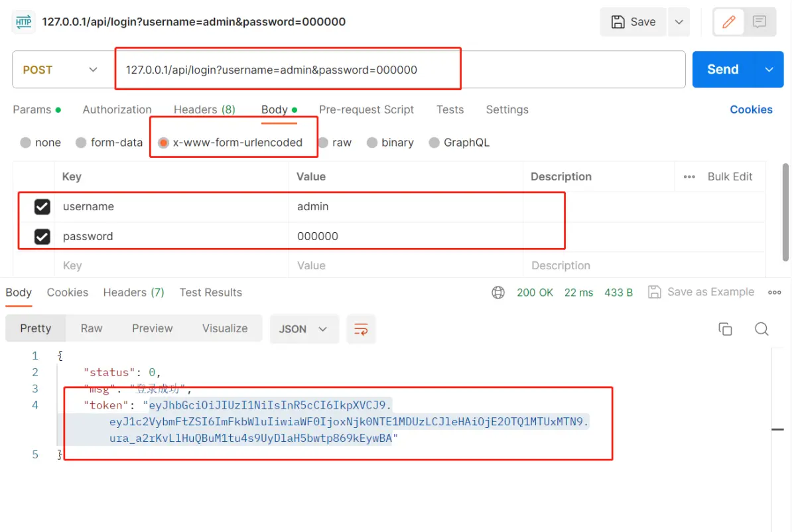Click the Save floppy disk button
This screenshot has width=796, height=532.
633,22
